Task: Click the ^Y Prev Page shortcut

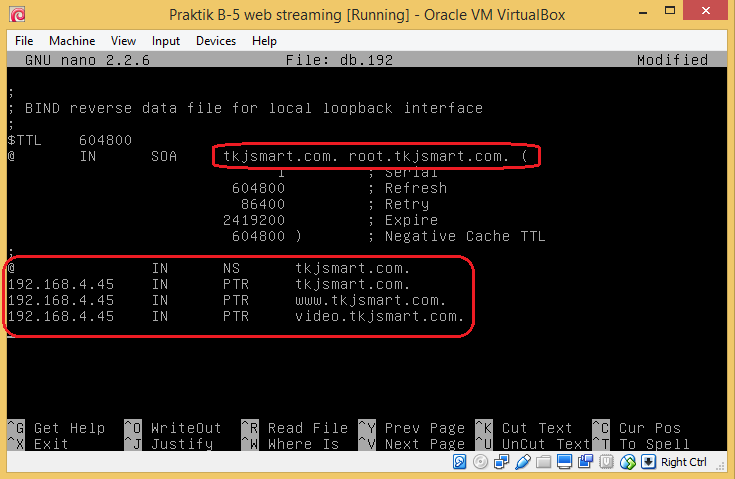Action: click(x=412, y=428)
